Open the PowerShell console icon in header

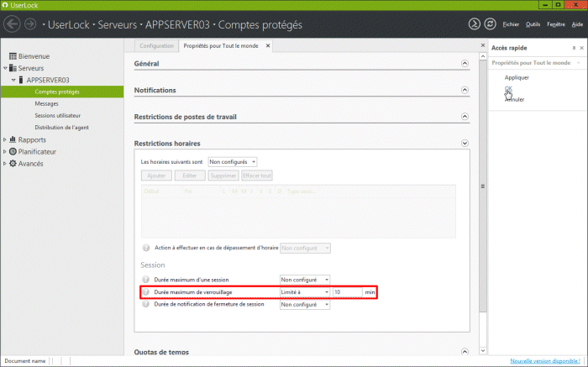click(475, 24)
